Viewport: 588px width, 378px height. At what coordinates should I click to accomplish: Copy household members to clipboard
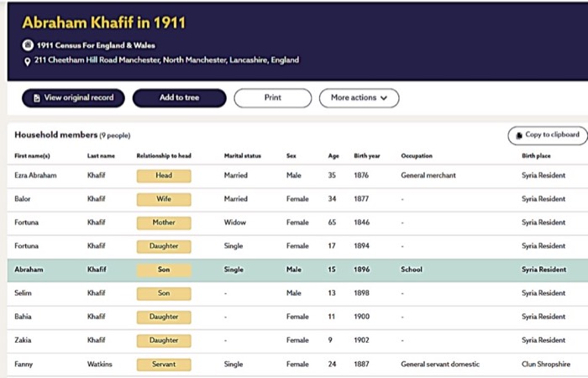[548, 135]
